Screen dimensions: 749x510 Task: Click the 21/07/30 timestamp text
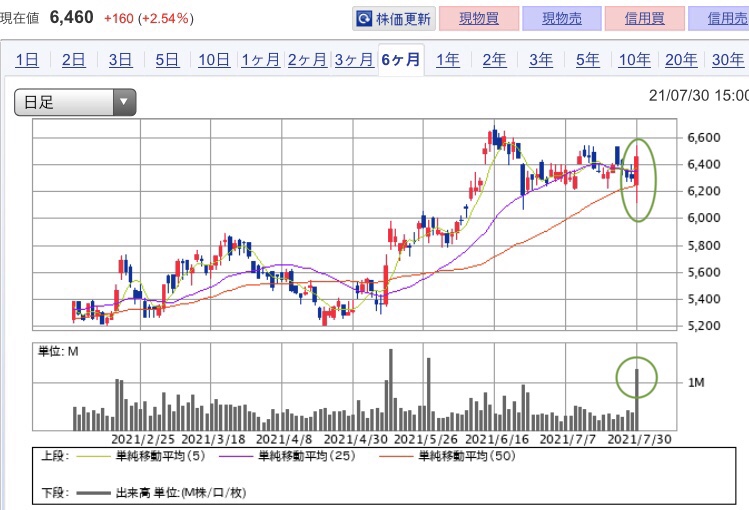(698, 96)
